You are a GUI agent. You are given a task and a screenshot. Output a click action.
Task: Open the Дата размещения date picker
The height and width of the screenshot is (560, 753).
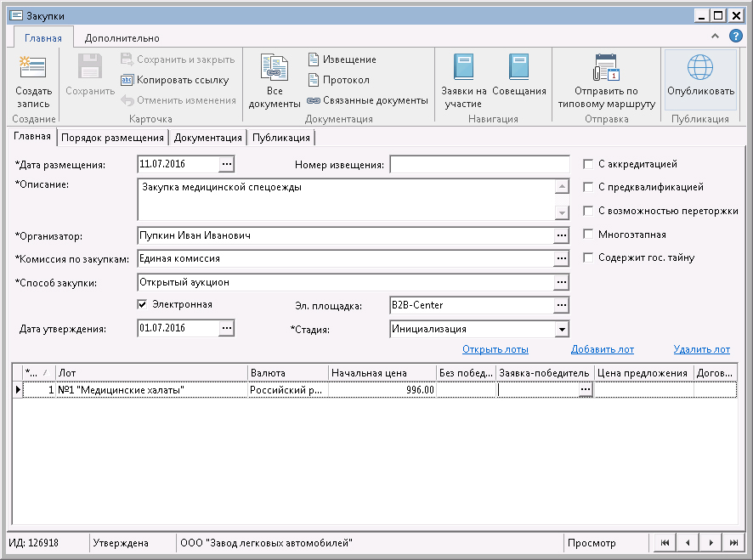[226, 164]
